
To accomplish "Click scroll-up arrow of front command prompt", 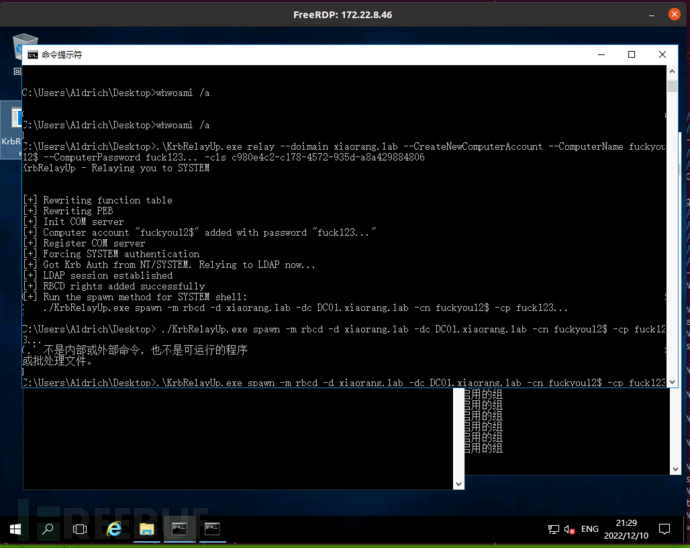I will tap(672, 71).
